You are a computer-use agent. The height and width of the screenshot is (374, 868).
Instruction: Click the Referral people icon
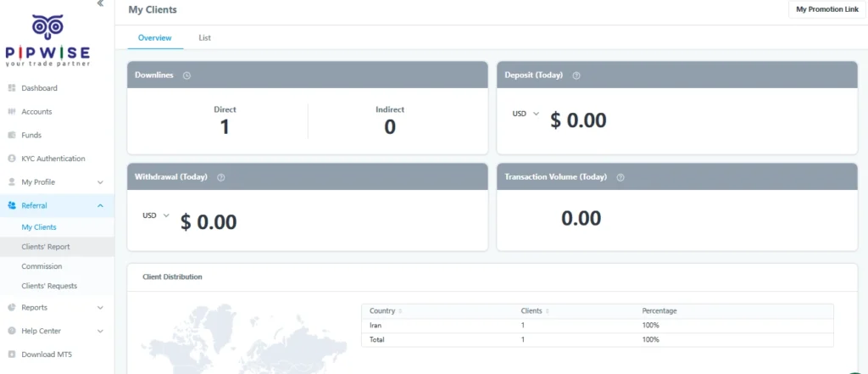pyautogui.click(x=12, y=205)
